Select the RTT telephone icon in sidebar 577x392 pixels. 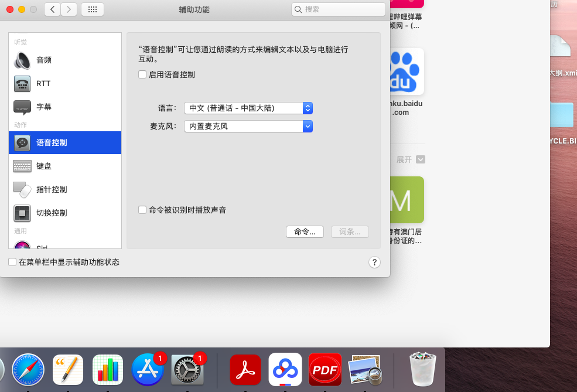[22, 84]
